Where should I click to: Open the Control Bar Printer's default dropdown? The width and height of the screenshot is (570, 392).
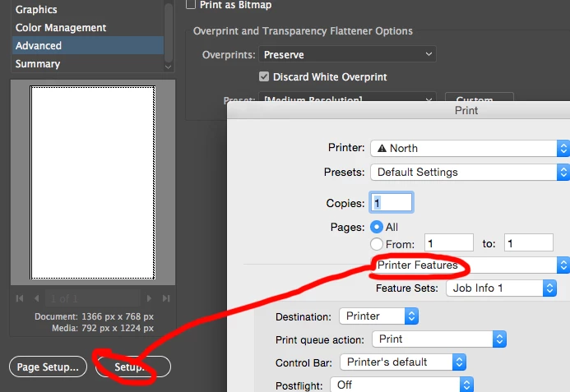coord(403,362)
